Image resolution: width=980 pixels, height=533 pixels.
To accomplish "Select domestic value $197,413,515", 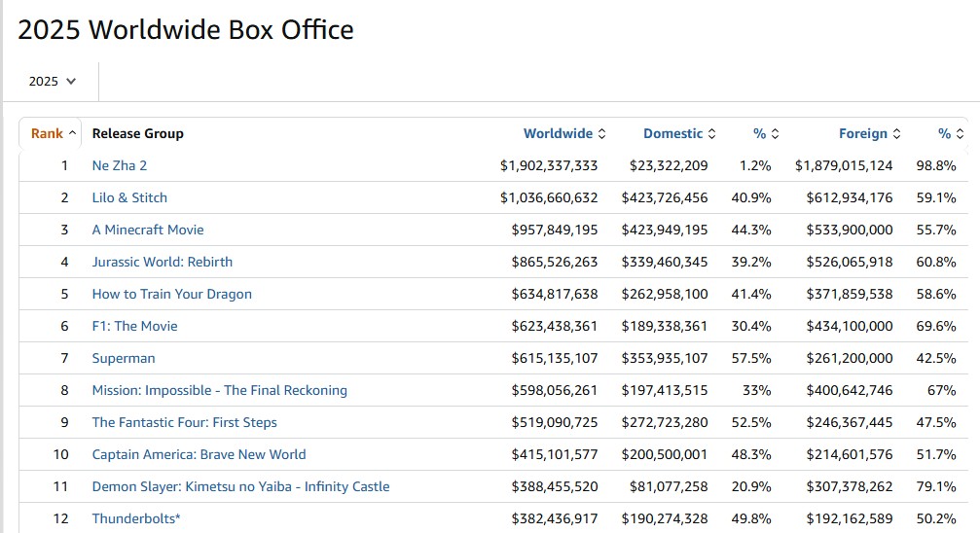I will coord(665,391).
